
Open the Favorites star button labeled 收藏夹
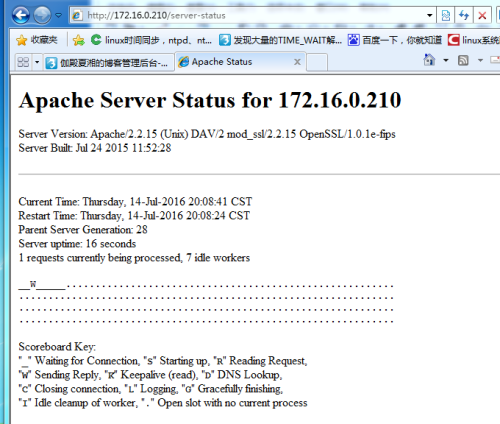pos(37,40)
